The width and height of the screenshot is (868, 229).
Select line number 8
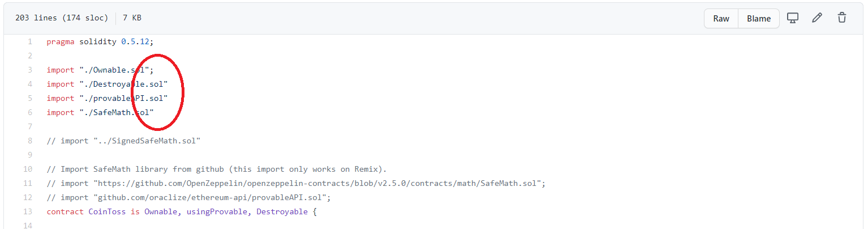tap(30, 141)
